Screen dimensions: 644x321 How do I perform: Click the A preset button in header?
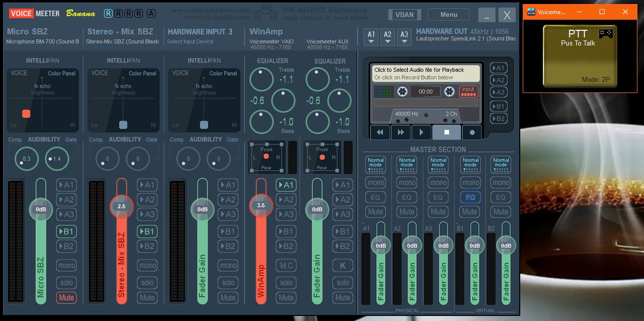(151, 13)
